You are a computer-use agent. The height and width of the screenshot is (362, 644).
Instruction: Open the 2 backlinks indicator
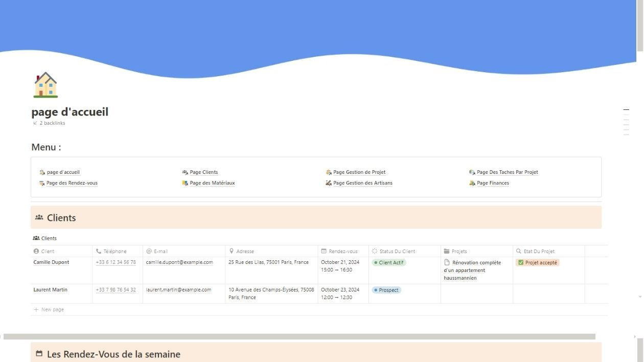[x=49, y=123]
